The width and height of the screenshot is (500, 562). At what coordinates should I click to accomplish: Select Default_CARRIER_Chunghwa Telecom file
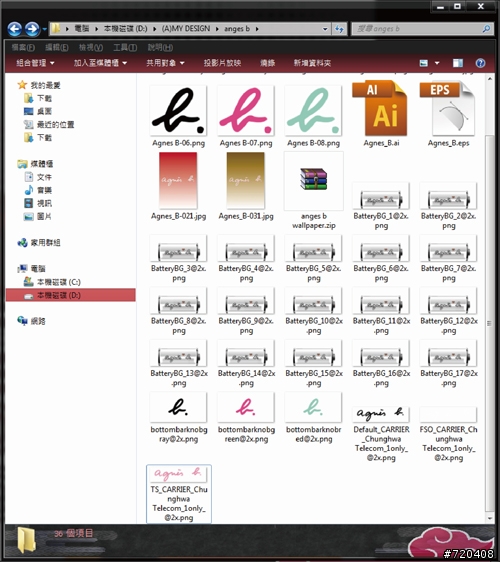click(381, 434)
